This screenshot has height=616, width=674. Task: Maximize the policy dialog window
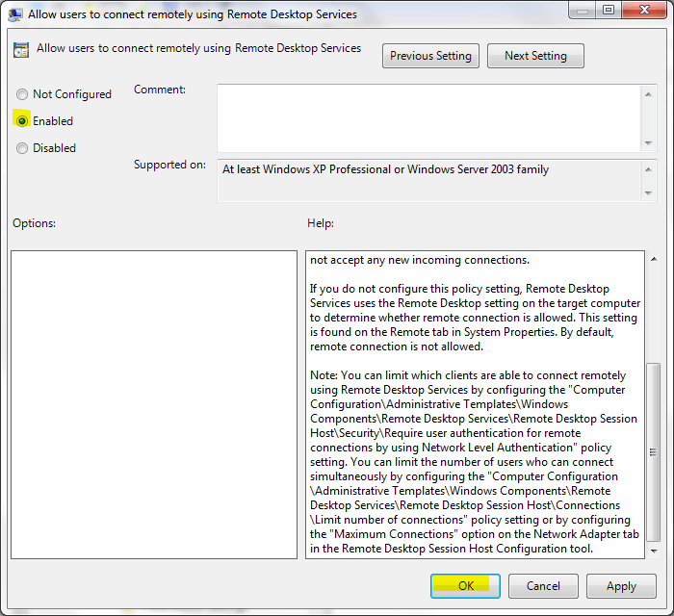609,11
